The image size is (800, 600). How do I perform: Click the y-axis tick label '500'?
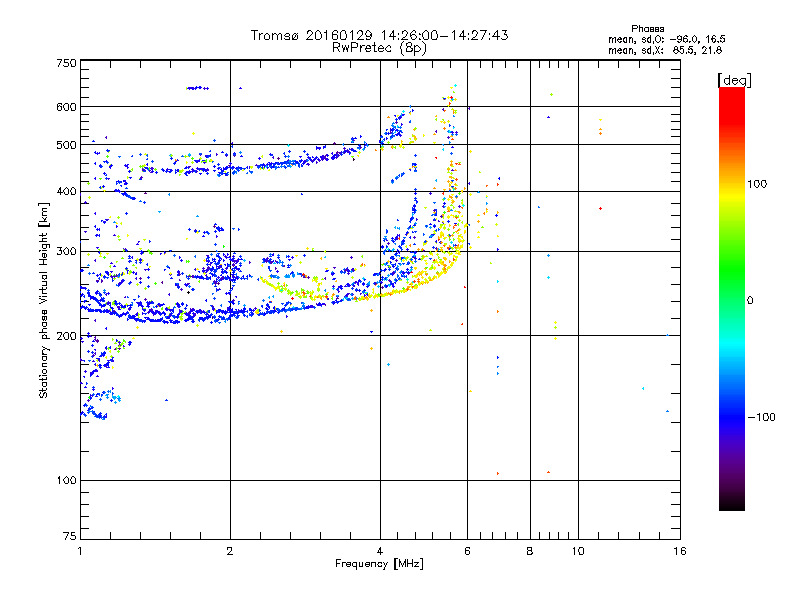click(66, 145)
